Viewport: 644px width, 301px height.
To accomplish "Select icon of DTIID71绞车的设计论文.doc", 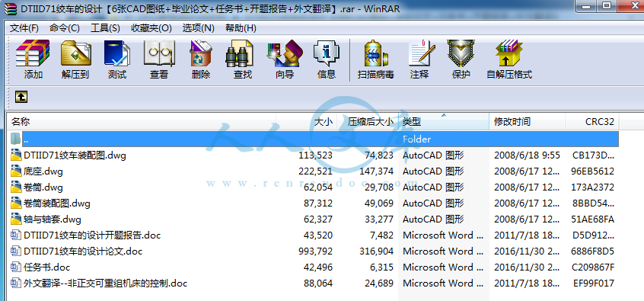I will (16, 251).
